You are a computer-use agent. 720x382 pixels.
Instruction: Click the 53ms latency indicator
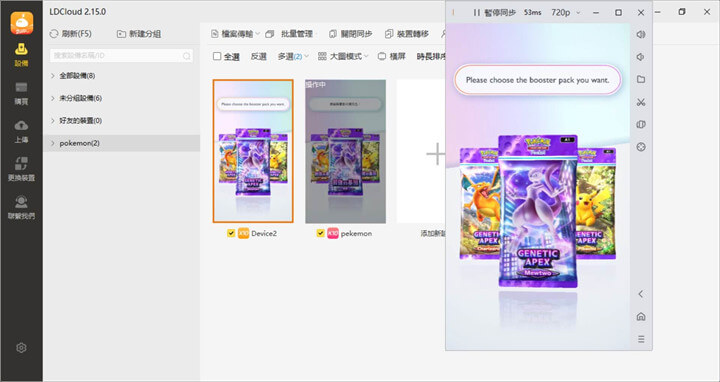pyautogui.click(x=532, y=12)
